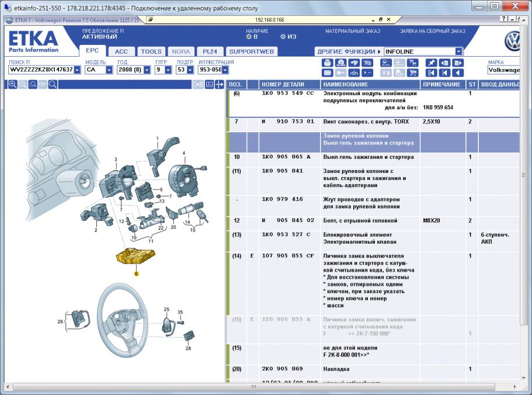532x395 pixels.
Task: Click the disc catalogue icon
Action: [340, 63]
